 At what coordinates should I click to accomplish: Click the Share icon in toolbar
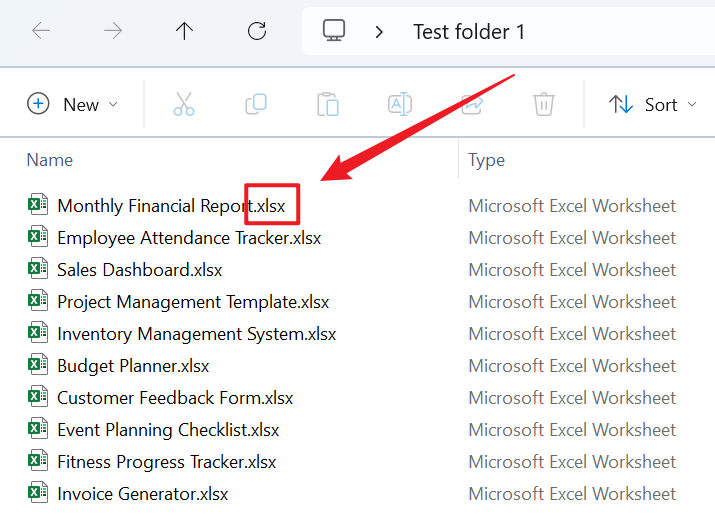point(471,104)
